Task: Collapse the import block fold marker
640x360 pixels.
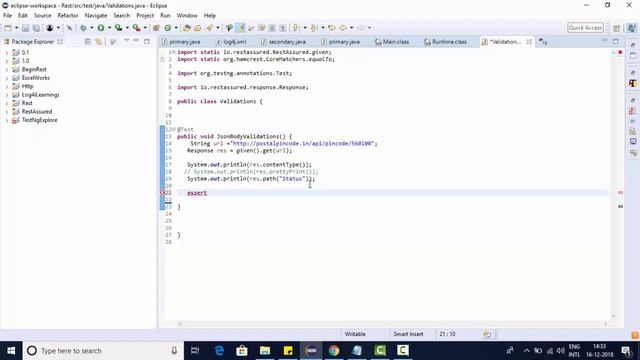Action: (174, 52)
